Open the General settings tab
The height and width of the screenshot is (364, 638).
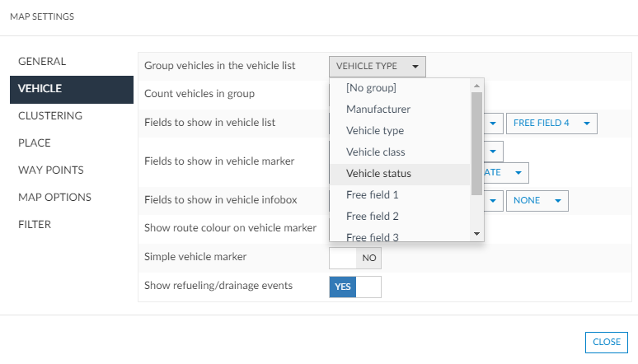point(42,62)
